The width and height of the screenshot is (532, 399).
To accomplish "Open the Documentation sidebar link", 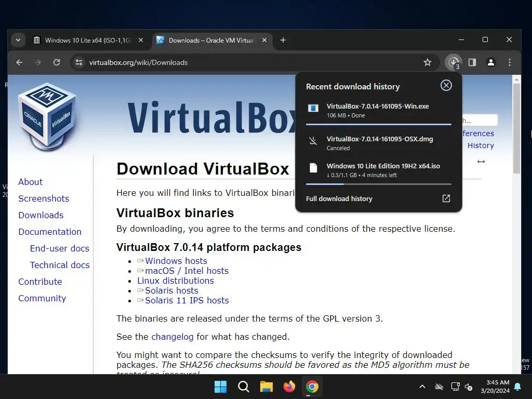I will (50, 232).
